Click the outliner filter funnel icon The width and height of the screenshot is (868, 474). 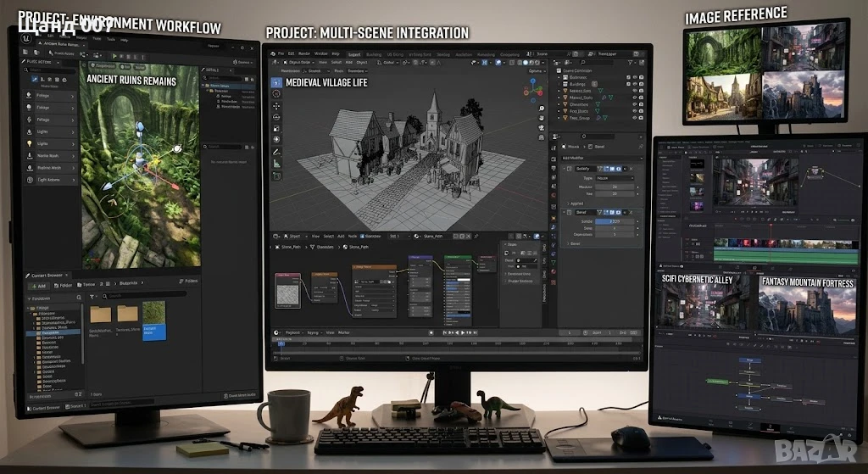[631, 63]
